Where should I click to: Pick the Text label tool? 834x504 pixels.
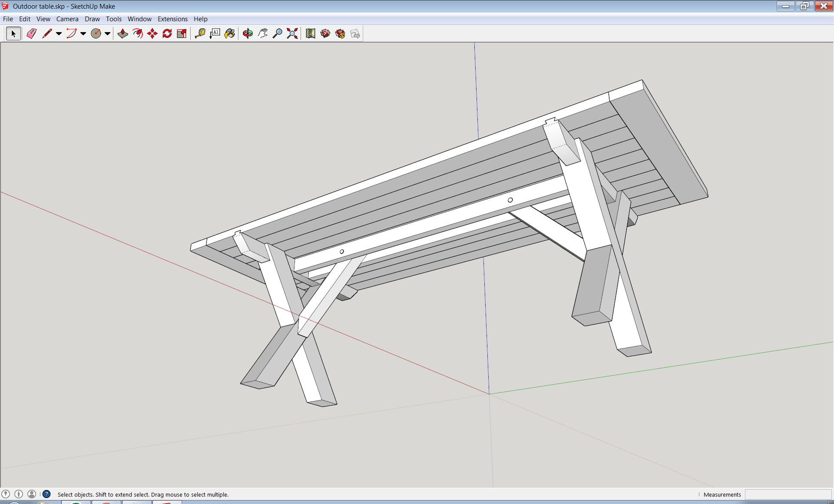(x=215, y=33)
